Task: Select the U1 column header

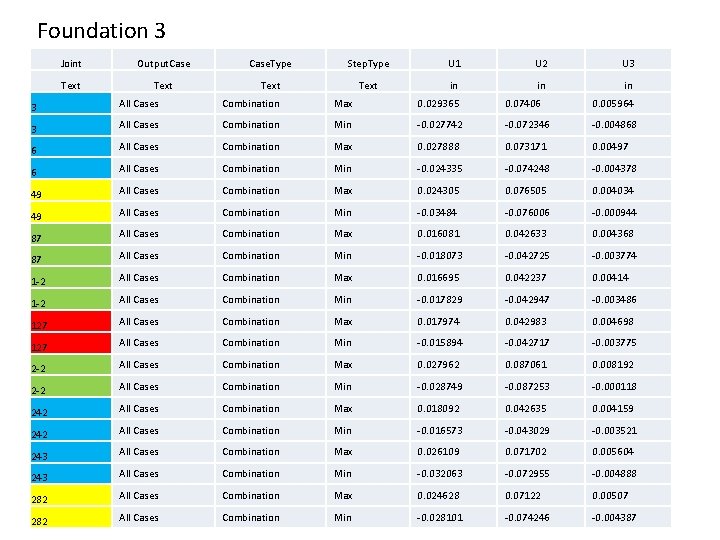Action: [455, 63]
